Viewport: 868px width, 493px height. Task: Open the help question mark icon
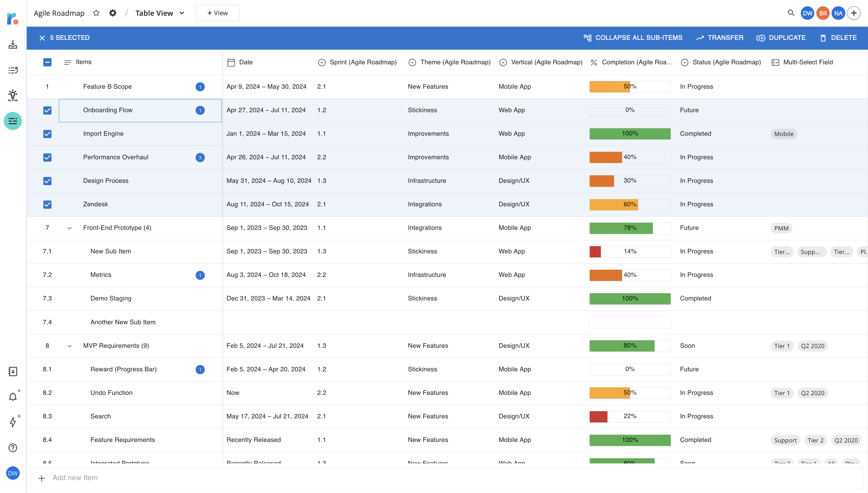click(x=13, y=448)
